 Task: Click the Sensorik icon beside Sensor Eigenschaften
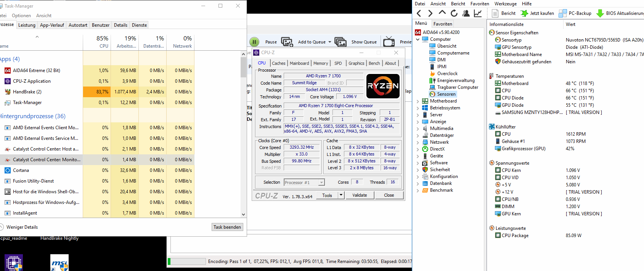(492, 33)
